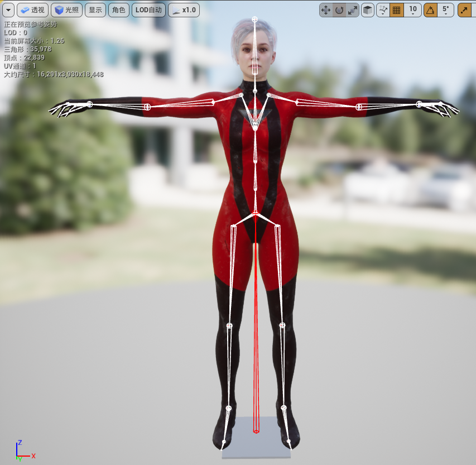Image resolution: width=476 pixels, height=465 pixels.
Task: Open the 显示 show menu
Action: [95, 10]
